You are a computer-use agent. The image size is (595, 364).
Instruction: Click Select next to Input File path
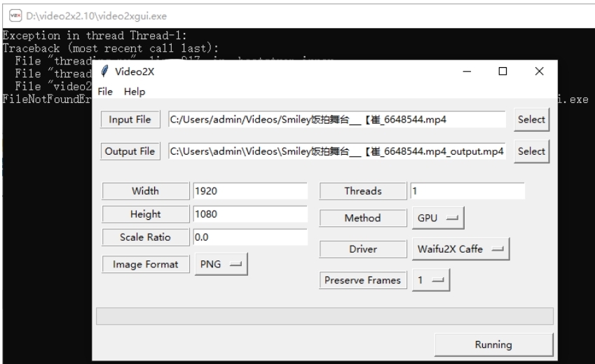[x=531, y=120]
